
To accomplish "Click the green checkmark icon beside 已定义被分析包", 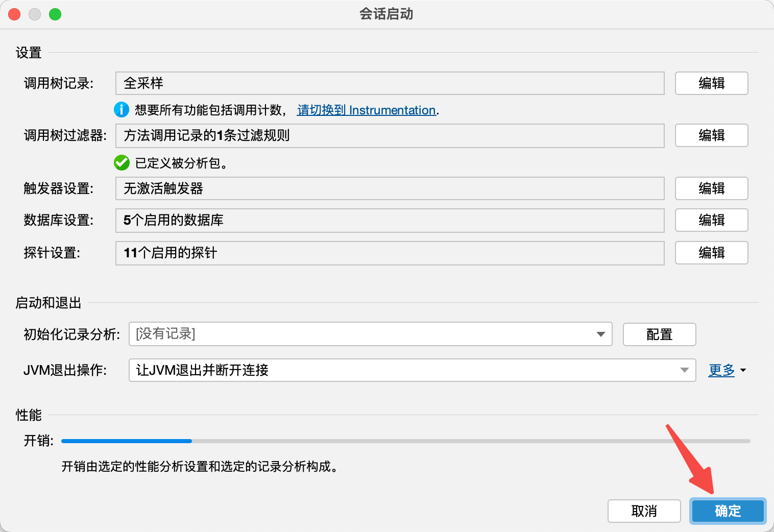I will point(122,163).
